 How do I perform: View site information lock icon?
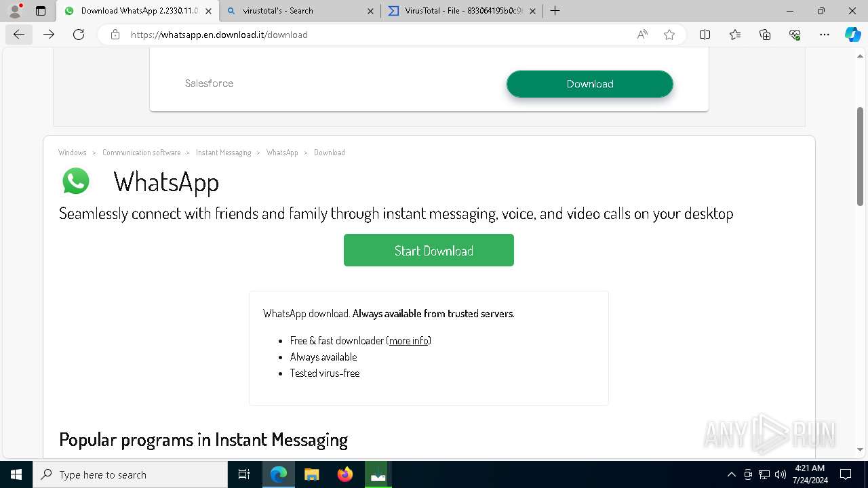pos(115,35)
